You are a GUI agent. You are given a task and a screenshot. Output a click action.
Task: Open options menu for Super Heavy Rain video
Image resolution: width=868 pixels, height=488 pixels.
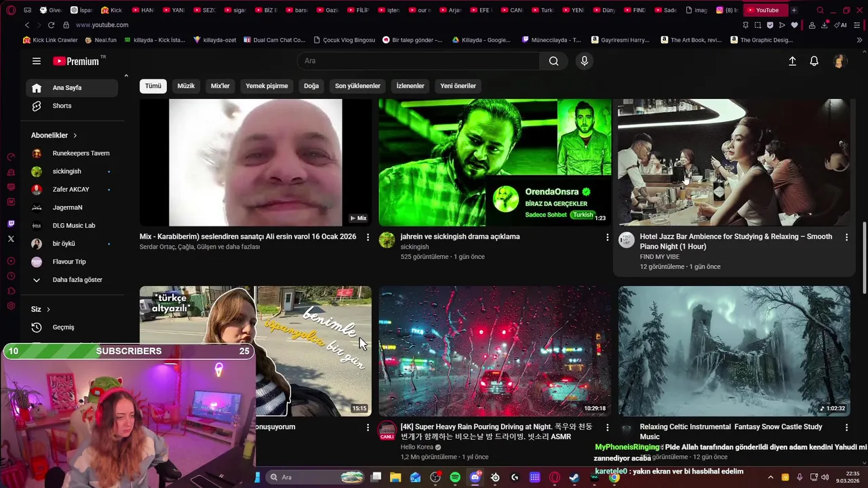[608, 428]
